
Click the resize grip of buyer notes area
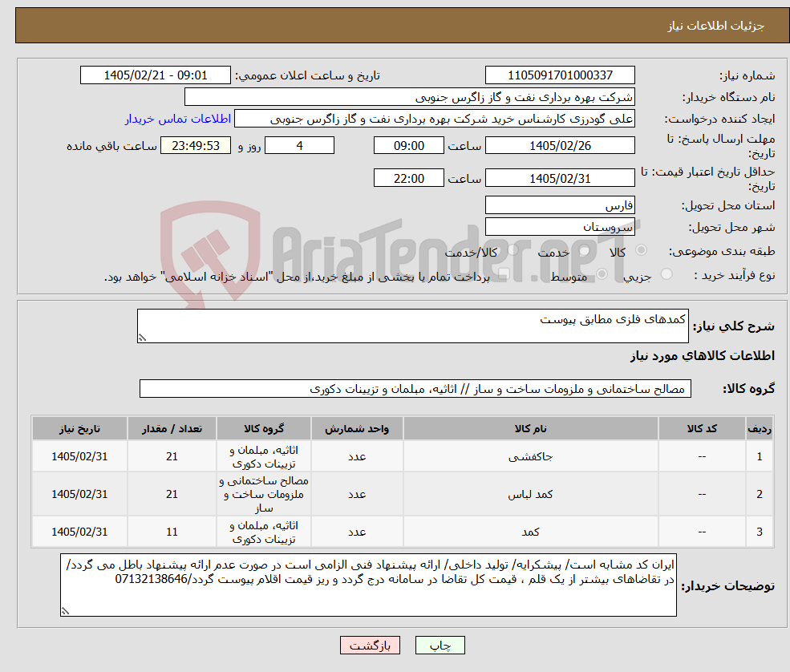[x=65, y=611]
